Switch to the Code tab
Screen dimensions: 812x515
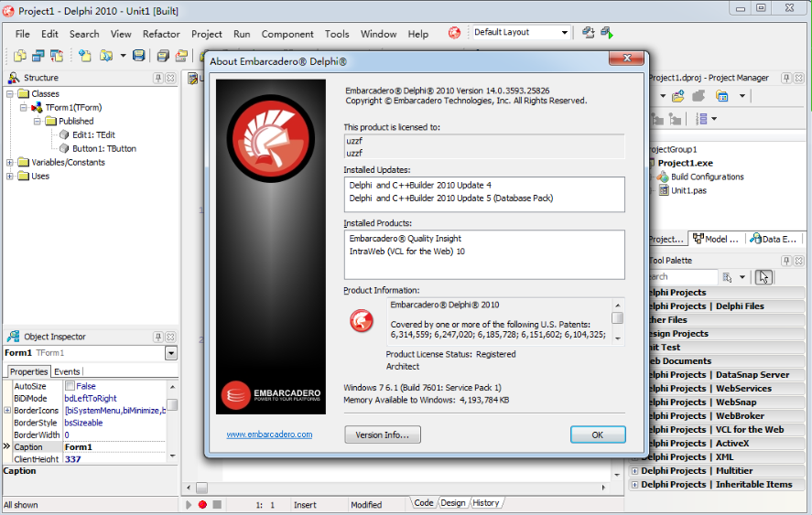tap(424, 502)
